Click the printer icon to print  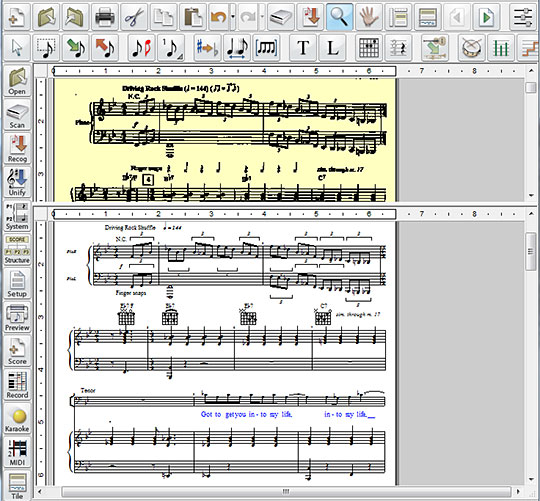click(104, 17)
